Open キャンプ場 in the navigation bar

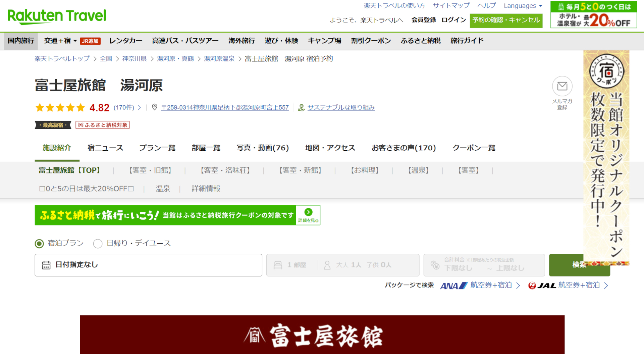click(x=324, y=41)
